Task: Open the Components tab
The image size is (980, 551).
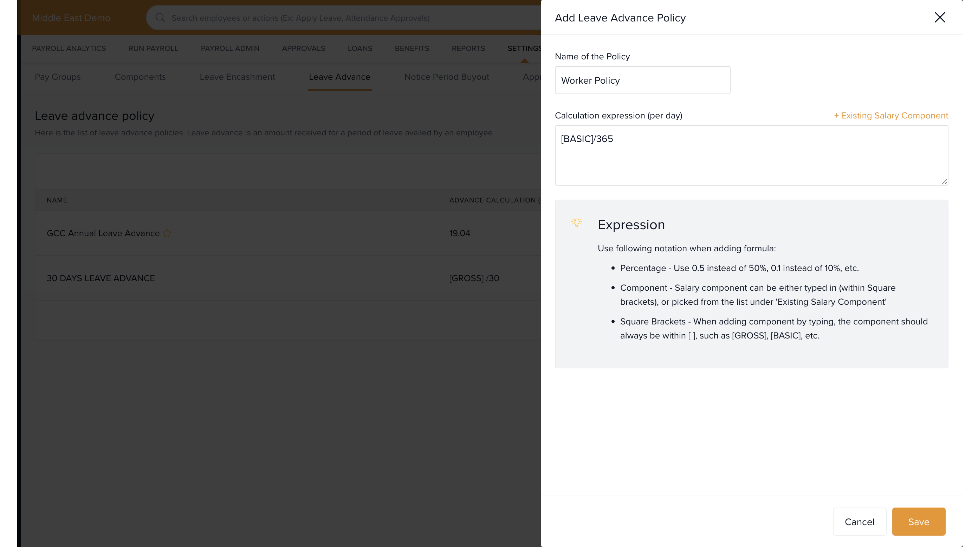Action: pos(140,77)
